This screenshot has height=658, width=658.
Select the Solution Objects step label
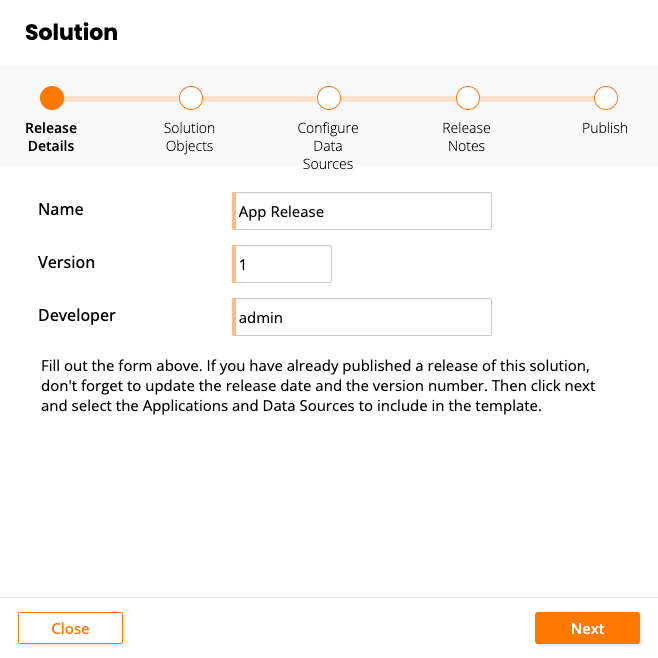pos(189,137)
